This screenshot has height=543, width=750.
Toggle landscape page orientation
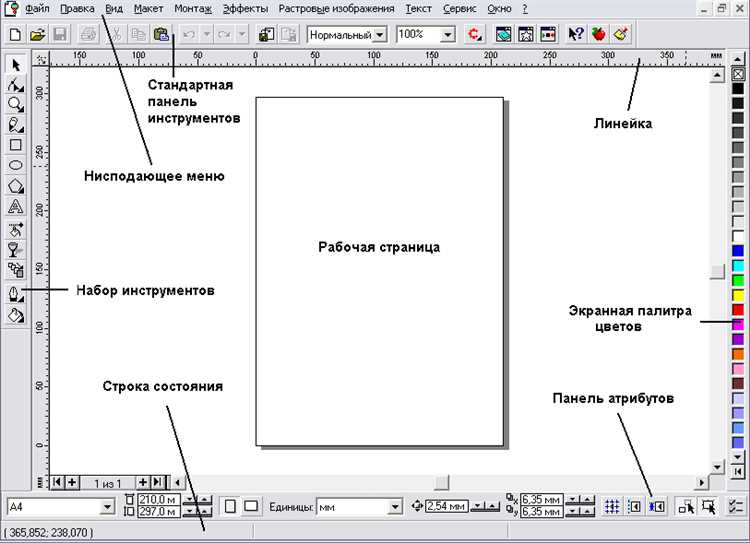coord(252,507)
